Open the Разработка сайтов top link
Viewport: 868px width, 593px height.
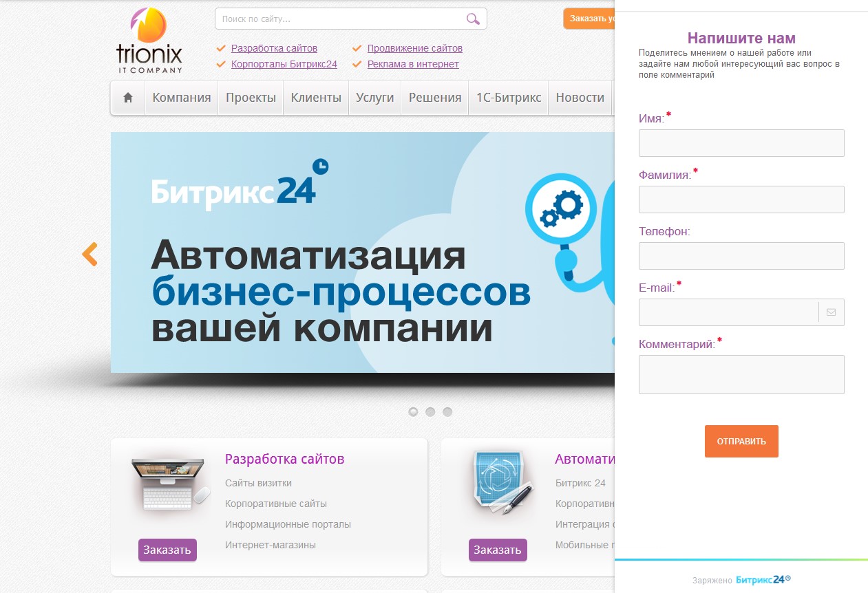tap(274, 48)
